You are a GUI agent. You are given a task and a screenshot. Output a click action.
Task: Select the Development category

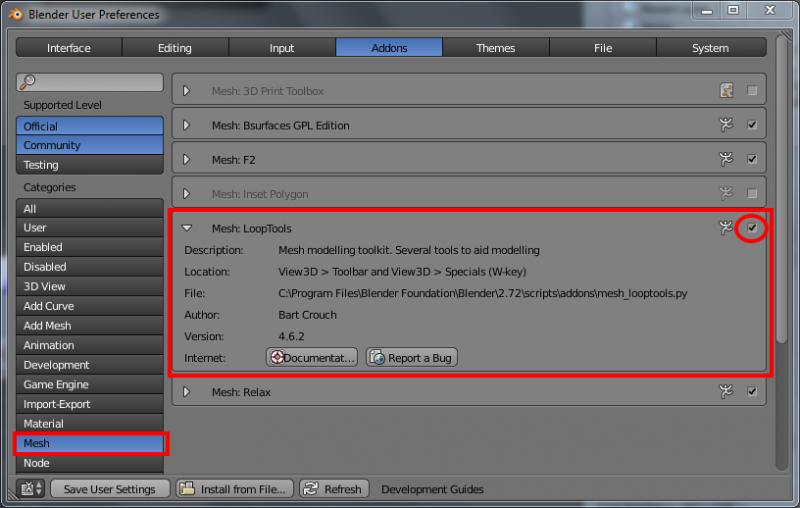pyautogui.click(x=90, y=365)
